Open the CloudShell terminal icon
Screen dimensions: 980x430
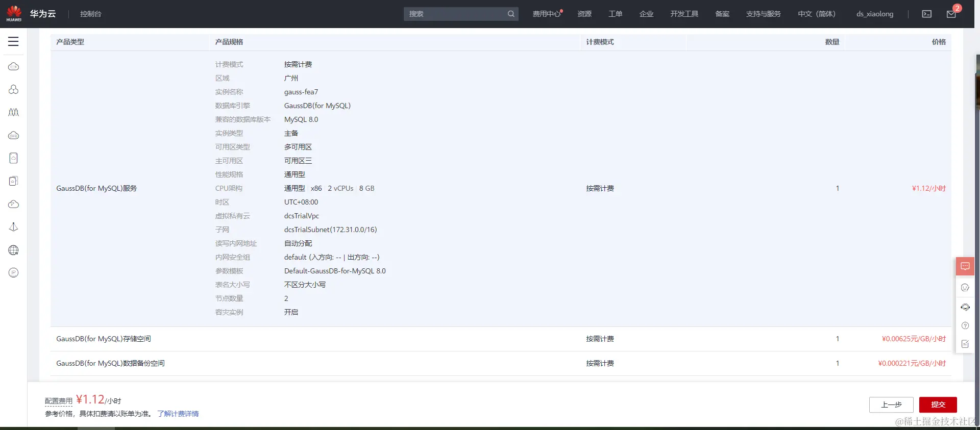pos(927,14)
